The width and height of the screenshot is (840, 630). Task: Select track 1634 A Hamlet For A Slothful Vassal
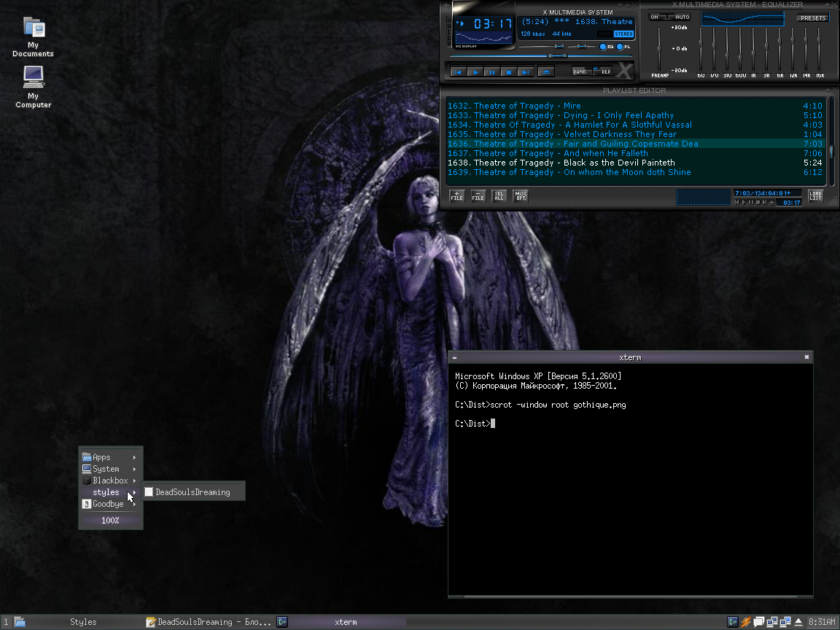pos(635,125)
